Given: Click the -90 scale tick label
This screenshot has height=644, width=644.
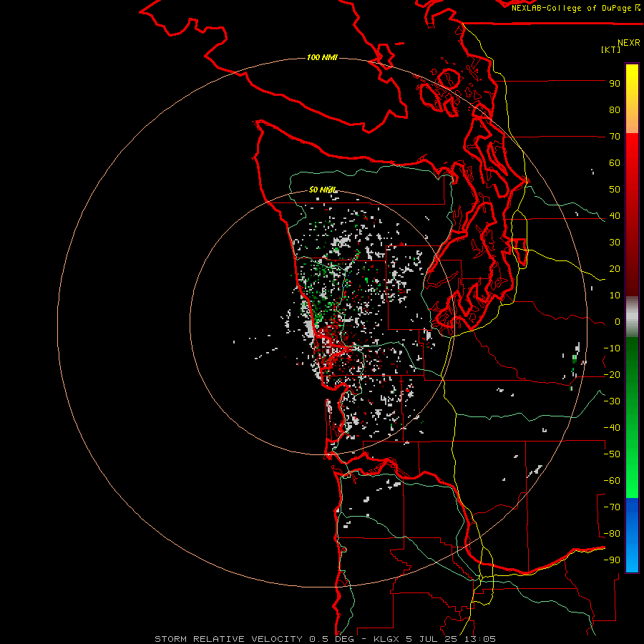Looking at the screenshot, I should pyautogui.click(x=612, y=560).
